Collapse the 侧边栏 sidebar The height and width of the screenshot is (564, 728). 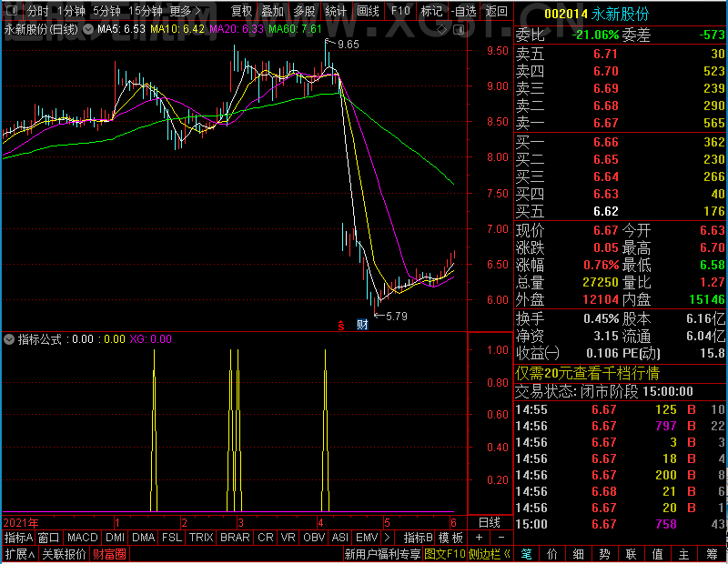[490, 554]
